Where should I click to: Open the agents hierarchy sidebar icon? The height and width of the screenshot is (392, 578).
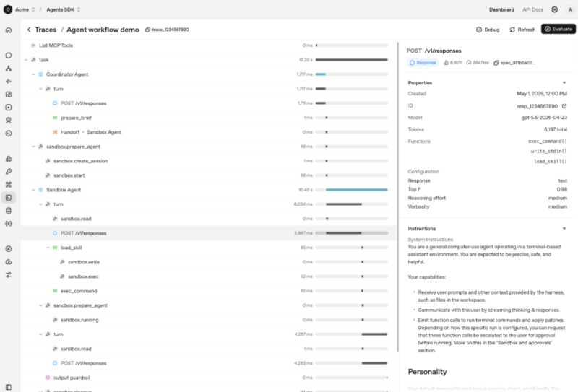point(9,68)
